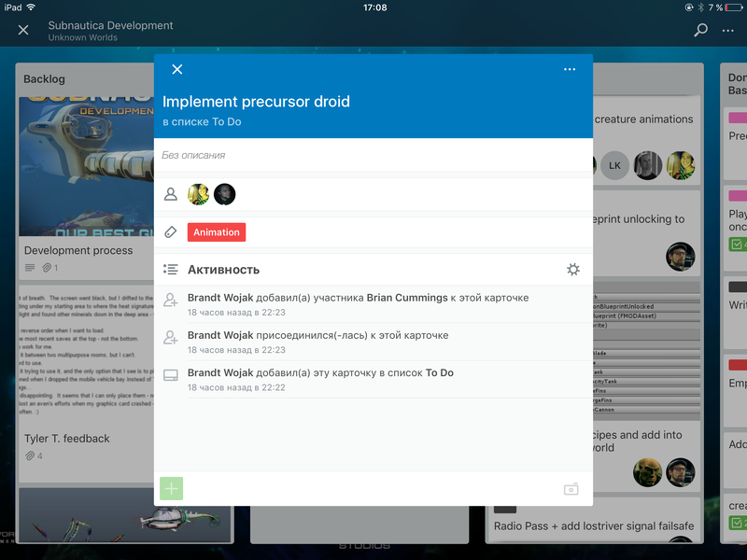This screenshot has width=747, height=560.
Task: Tap To Do in the activity entry
Action: [x=440, y=372]
